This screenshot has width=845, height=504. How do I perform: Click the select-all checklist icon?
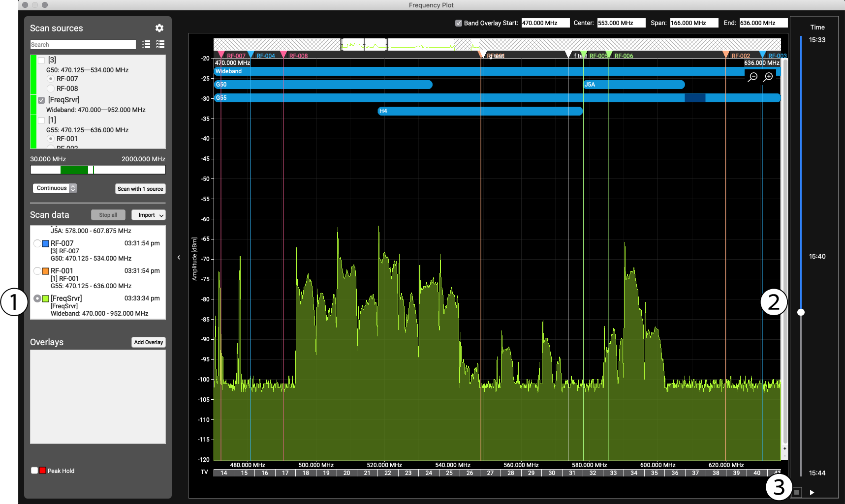(x=146, y=44)
